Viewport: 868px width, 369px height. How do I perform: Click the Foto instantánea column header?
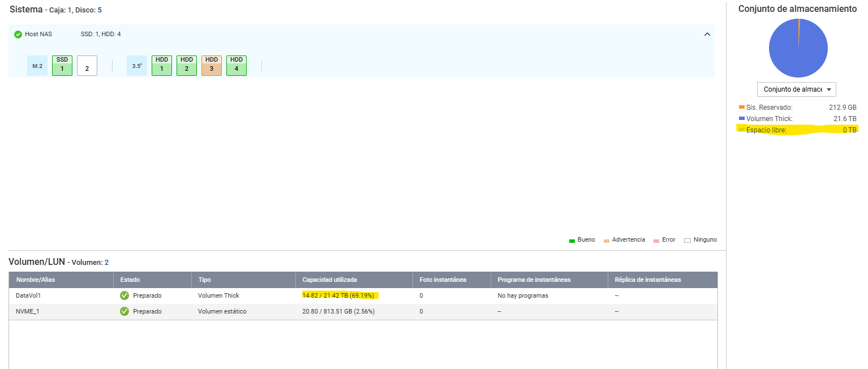point(442,280)
